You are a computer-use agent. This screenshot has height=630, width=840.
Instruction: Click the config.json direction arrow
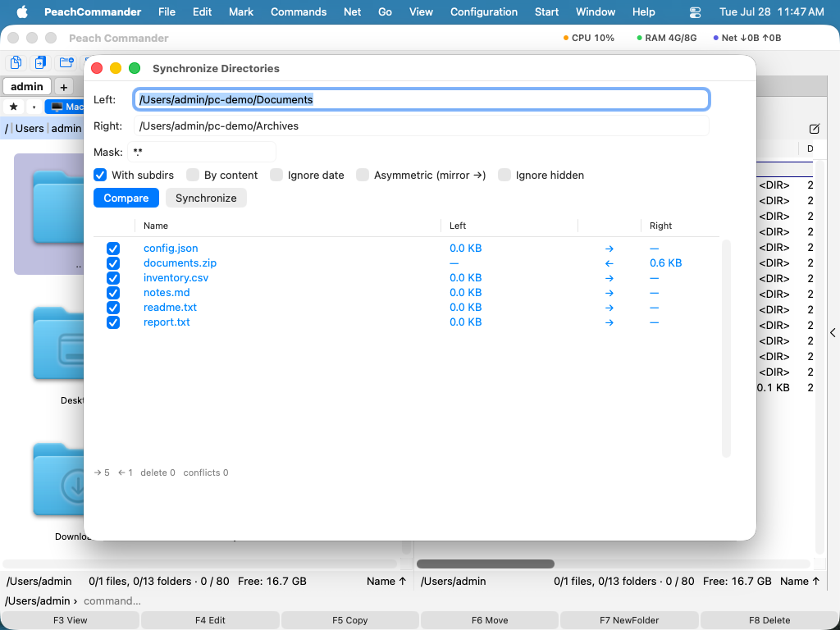point(609,249)
